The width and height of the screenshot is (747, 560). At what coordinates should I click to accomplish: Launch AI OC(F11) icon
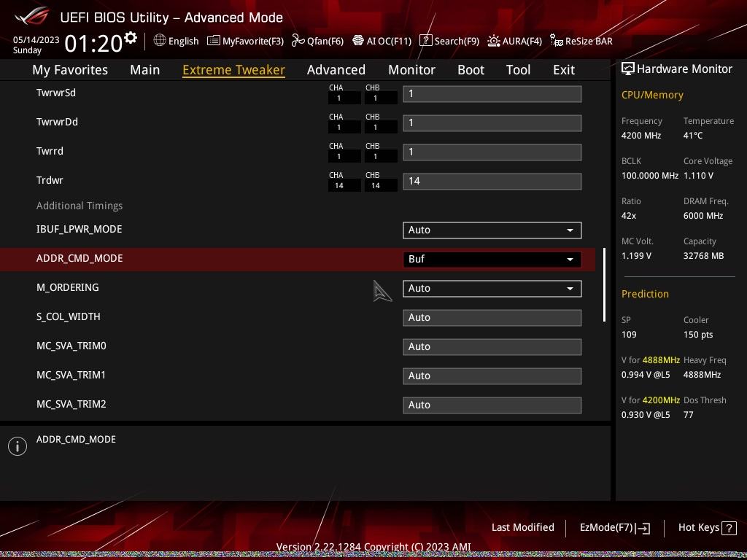[357, 41]
